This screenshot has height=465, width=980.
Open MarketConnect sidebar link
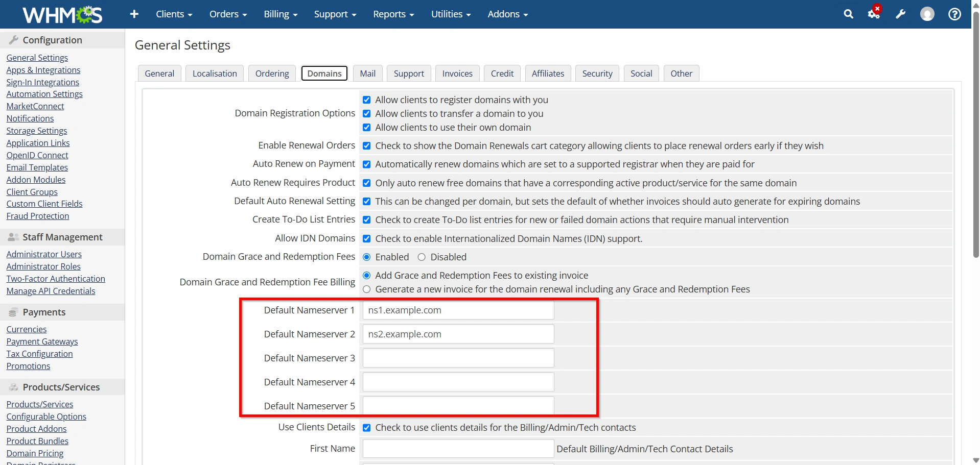tap(35, 106)
